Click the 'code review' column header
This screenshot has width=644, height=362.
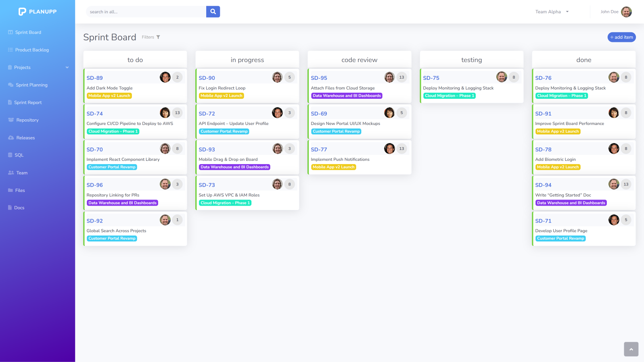[x=360, y=60]
